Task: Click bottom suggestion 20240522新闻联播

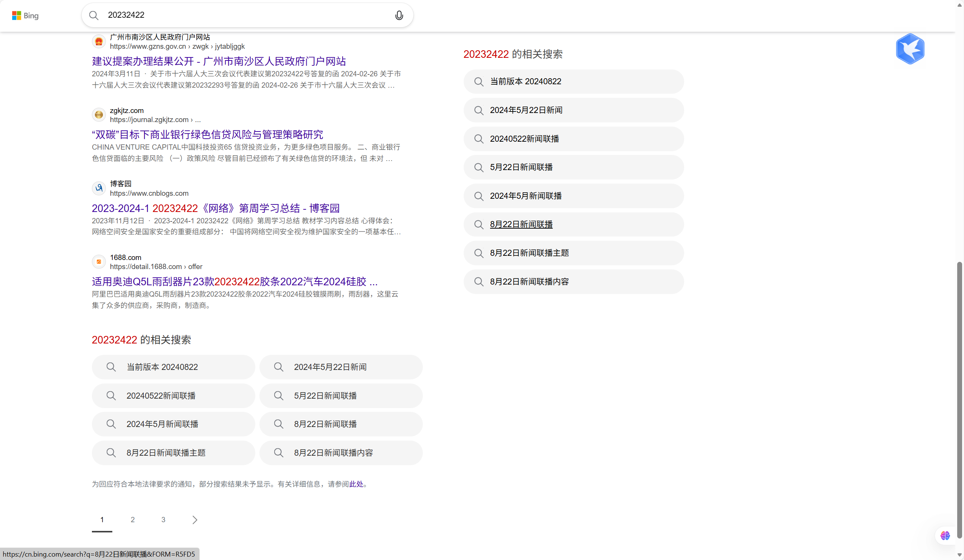Action: [161, 396]
